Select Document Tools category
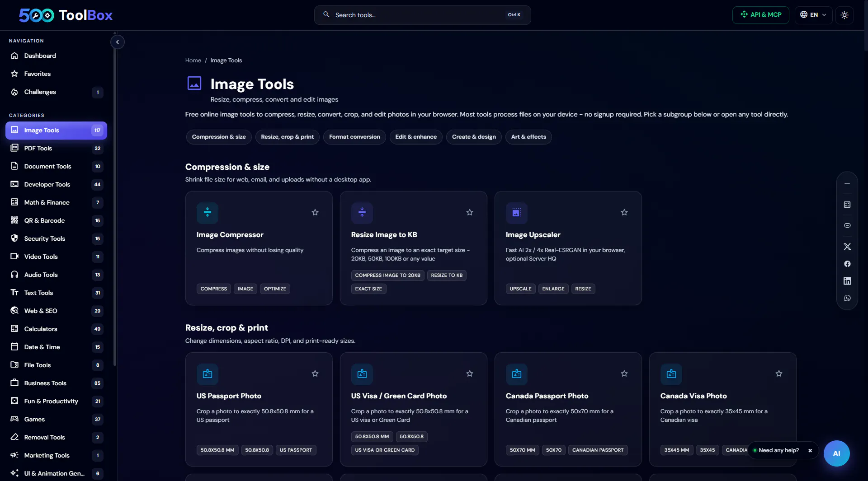 [56, 166]
